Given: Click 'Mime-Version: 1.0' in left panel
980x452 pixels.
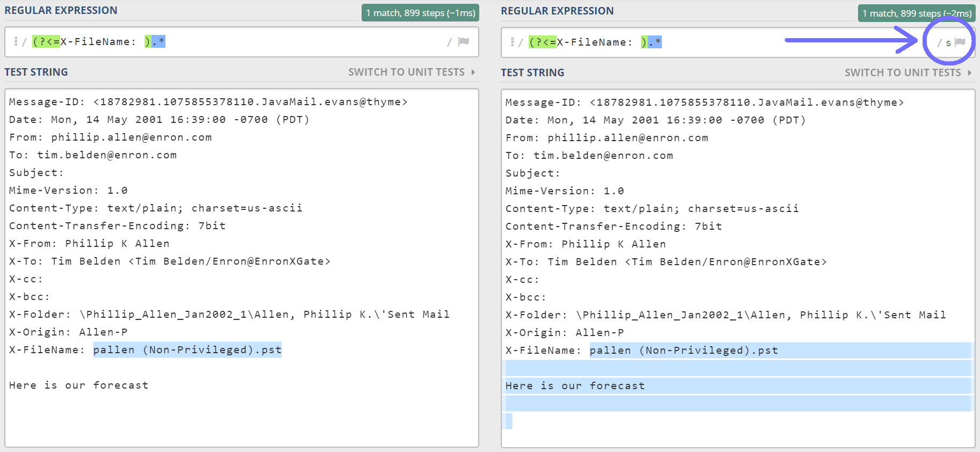Looking at the screenshot, I should click(x=68, y=190).
